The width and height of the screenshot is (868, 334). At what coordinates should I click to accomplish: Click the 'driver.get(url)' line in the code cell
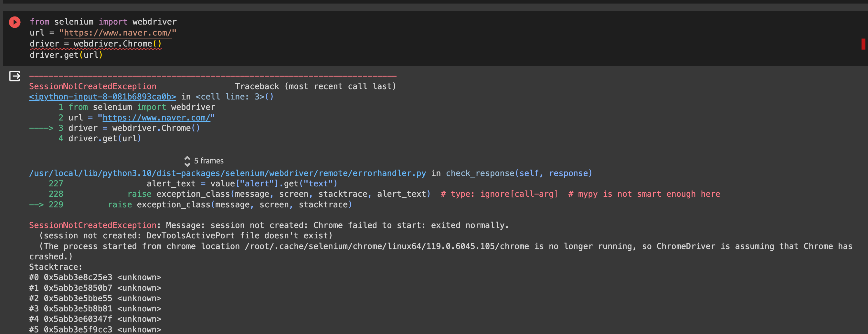66,55
